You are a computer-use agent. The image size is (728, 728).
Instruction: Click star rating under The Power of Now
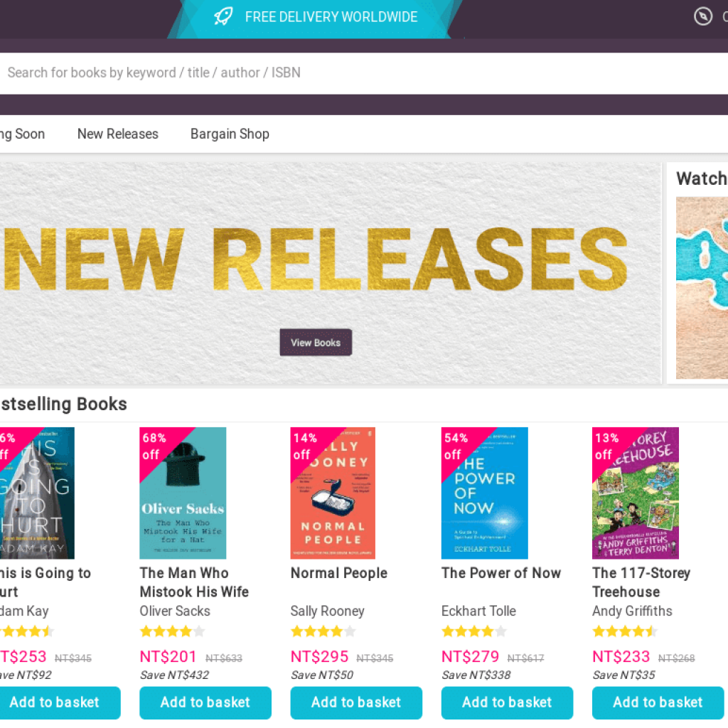click(473, 631)
